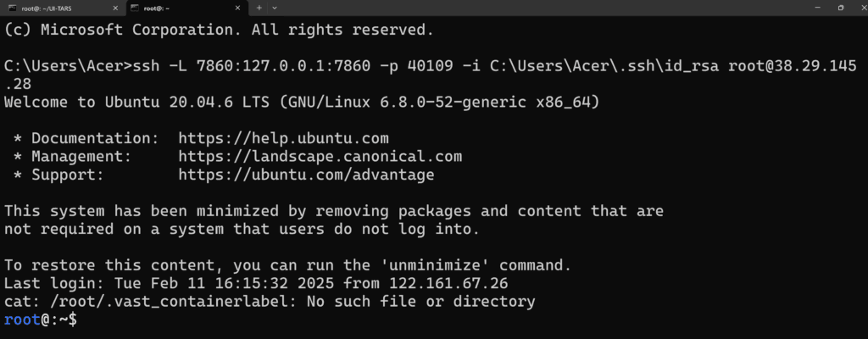Screen dimensions: 868x339
Task: Open the https://ubuntu.com/advantage support link
Action: point(306,175)
